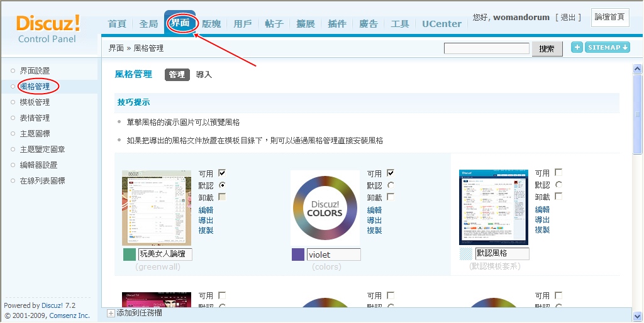
Task: Open 主題鑒定圖章 in the sidebar
Action: [42, 150]
